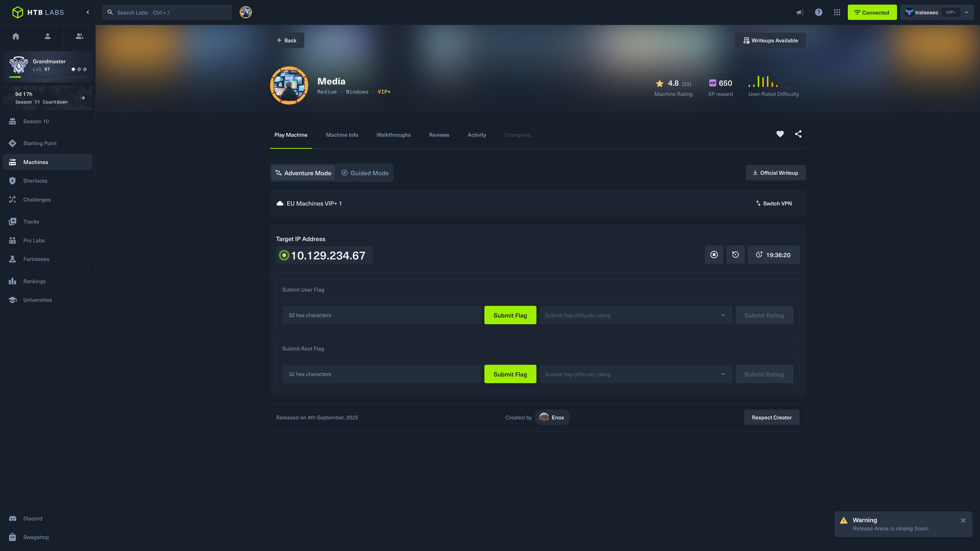Open the apps grid icon

pos(837,12)
